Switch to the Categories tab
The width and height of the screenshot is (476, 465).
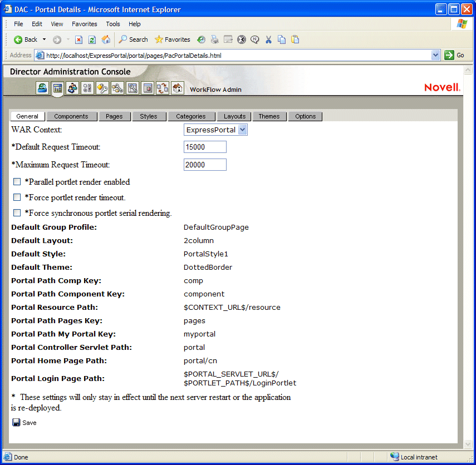[x=190, y=116]
